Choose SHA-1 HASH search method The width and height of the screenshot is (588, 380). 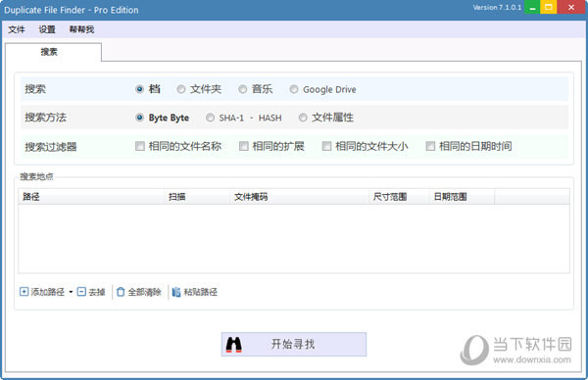(210, 118)
